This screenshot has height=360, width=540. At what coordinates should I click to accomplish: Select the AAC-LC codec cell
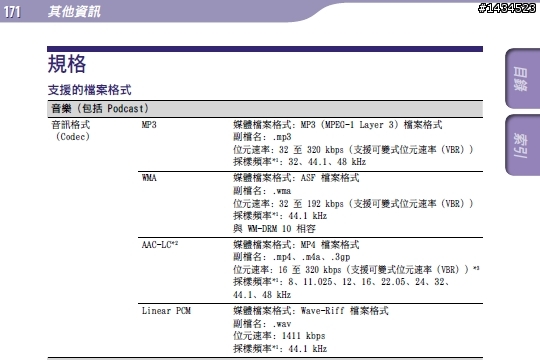[160, 244]
